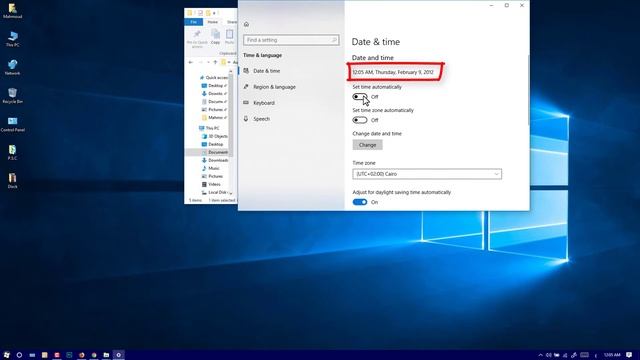Click the Up arrow in File Explorer
This screenshot has width=640, height=360.
(x=215, y=62)
